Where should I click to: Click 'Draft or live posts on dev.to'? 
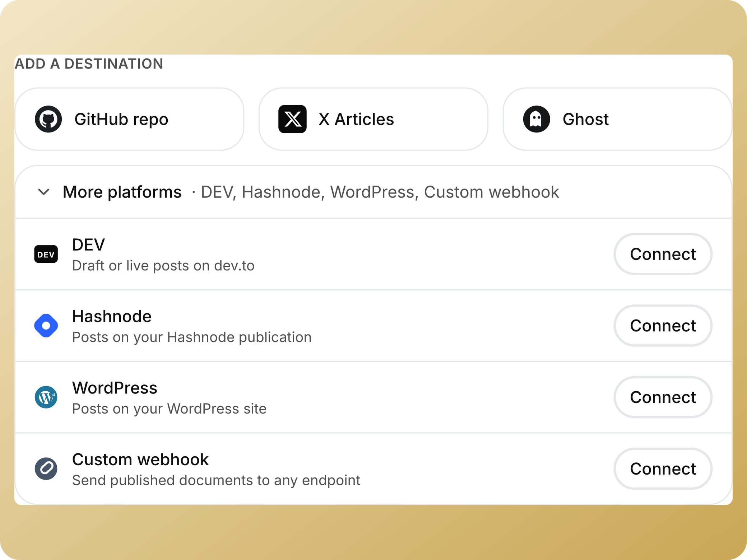[163, 266]
